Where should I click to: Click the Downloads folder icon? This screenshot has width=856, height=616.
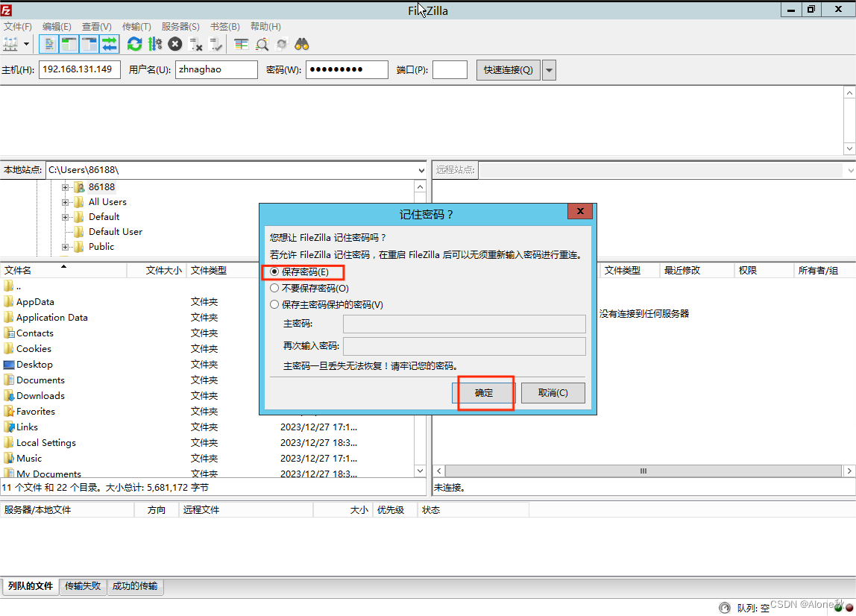click(9, 395)
